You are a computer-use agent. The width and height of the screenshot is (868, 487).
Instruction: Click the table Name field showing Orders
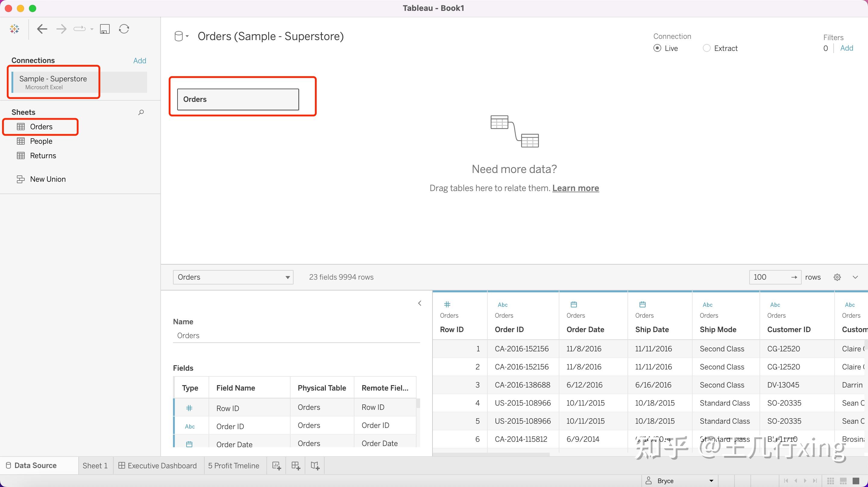(x=297, y=336)
